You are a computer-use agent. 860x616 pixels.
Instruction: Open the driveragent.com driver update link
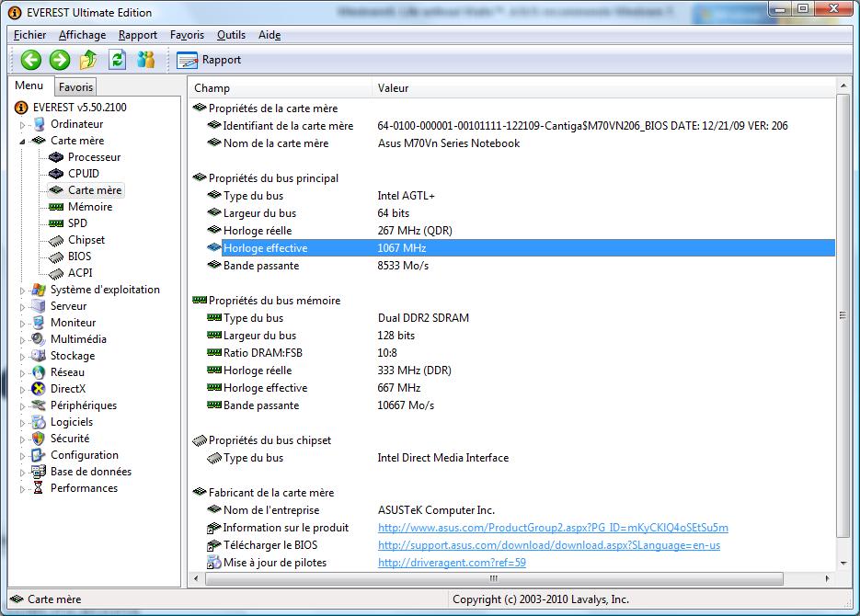(x=452, y=563)
